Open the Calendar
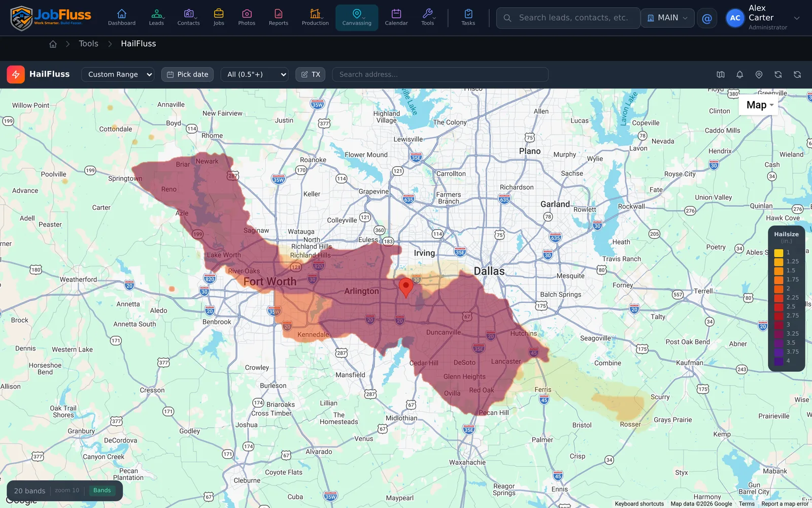This screenshot has height=508, width=812. [396, 17]
